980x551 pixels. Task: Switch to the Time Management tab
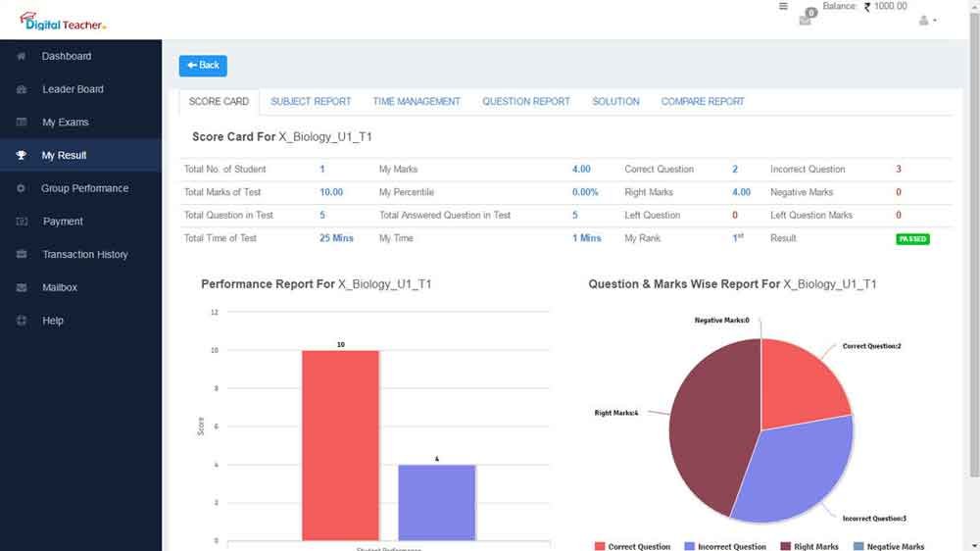click(x=416, y=102)
